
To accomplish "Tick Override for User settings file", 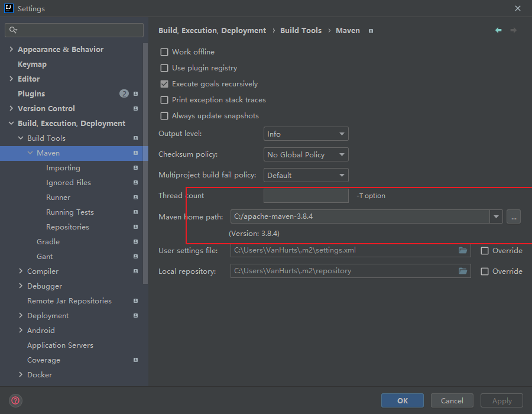I will pyautogui.click(x=485, y=251).
